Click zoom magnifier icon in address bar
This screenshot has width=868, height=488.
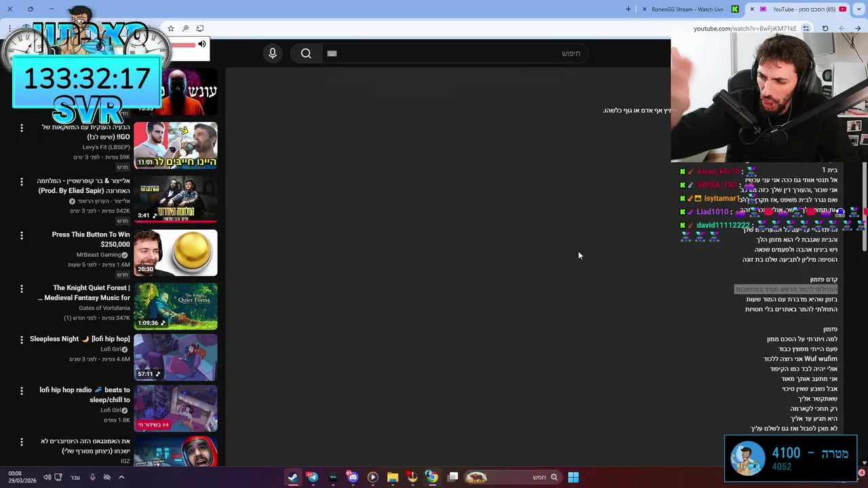coord(185,28)
